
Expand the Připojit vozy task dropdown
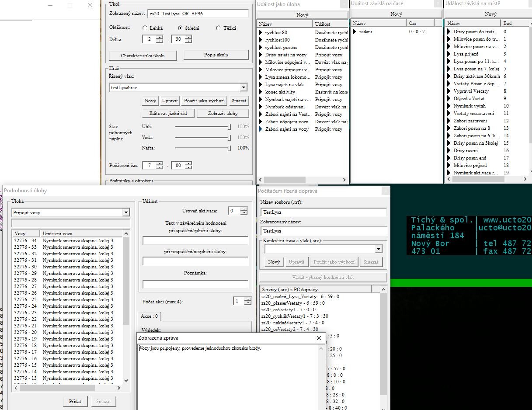coord(126,212)
